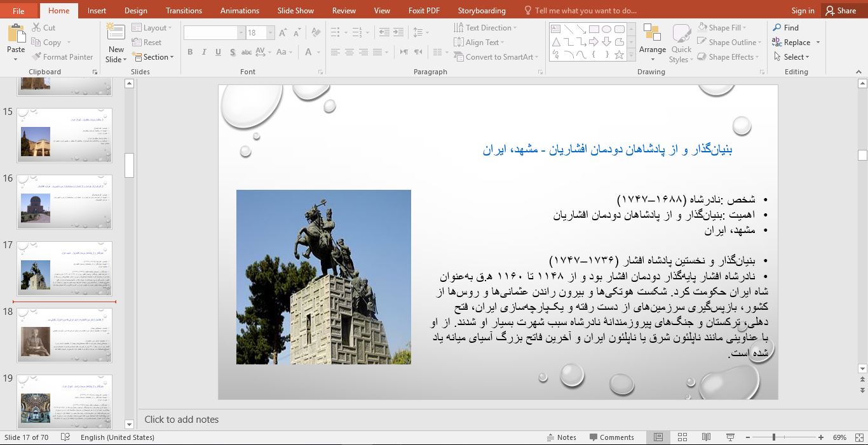Expand the font name combo box

point(241,33)
